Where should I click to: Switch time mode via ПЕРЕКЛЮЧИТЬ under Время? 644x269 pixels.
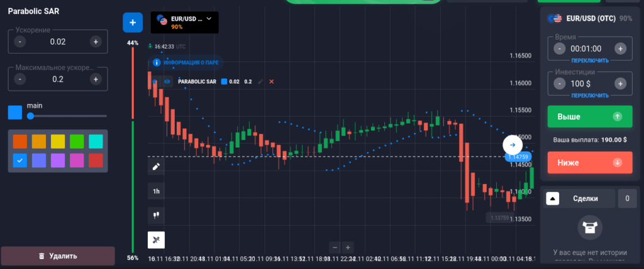tap(589, 60)
